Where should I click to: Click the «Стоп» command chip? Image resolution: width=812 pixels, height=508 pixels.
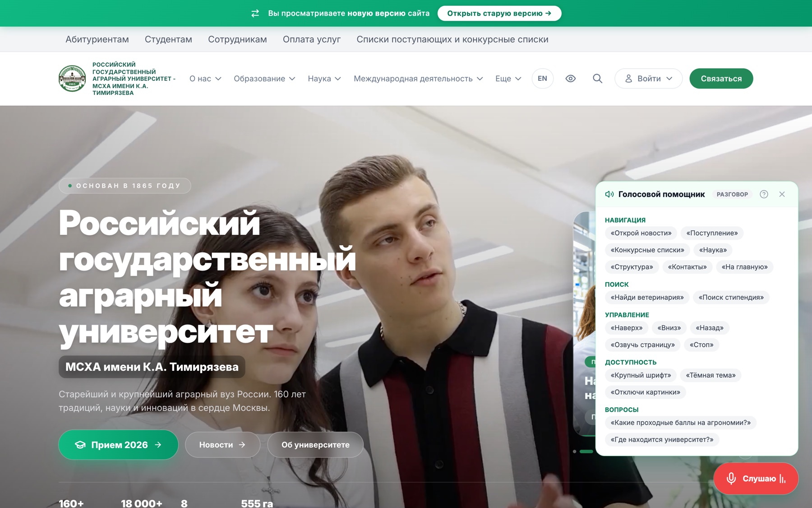point(701,345)
